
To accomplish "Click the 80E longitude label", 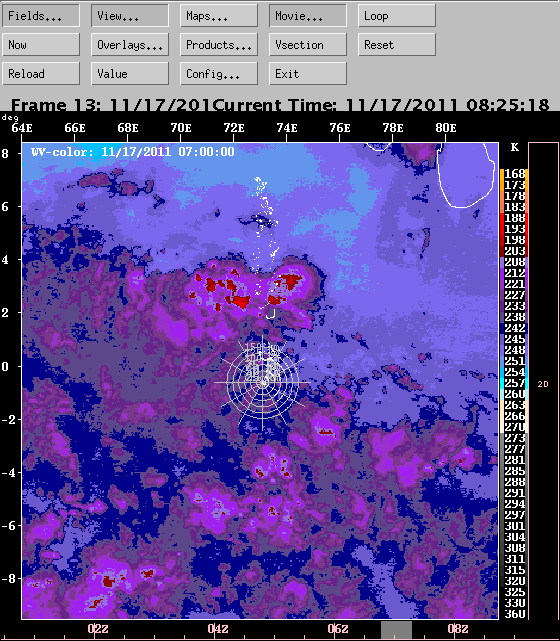I will (x=446, y=128).
